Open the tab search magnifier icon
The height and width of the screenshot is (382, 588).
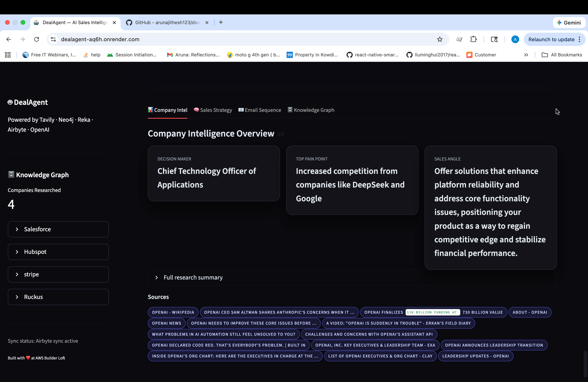[494, 39]
